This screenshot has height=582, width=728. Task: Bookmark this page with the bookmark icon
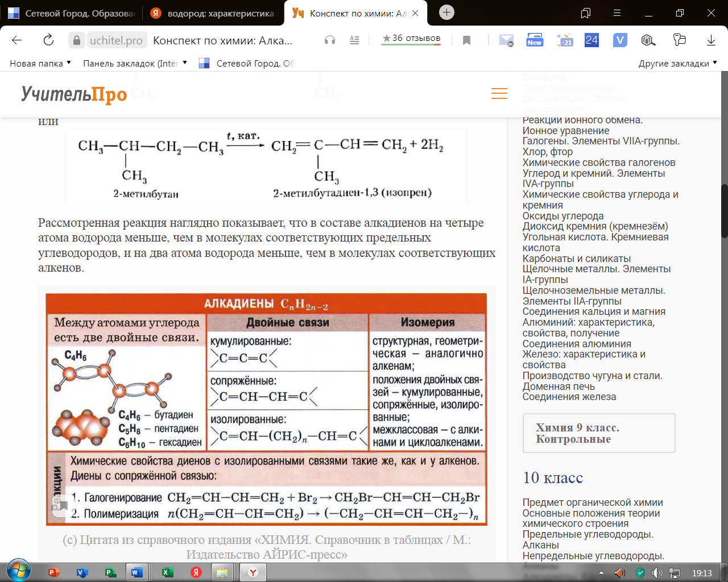[466, 40]
